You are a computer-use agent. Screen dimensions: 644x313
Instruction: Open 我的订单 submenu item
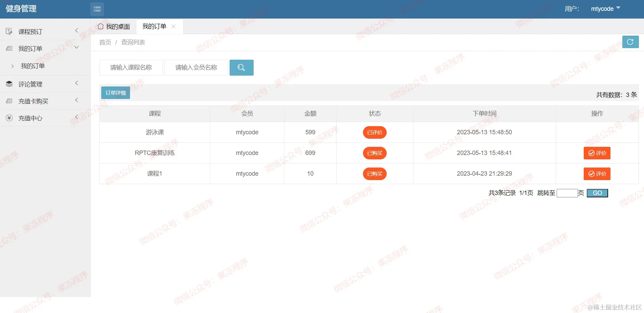tap(33, 66)
